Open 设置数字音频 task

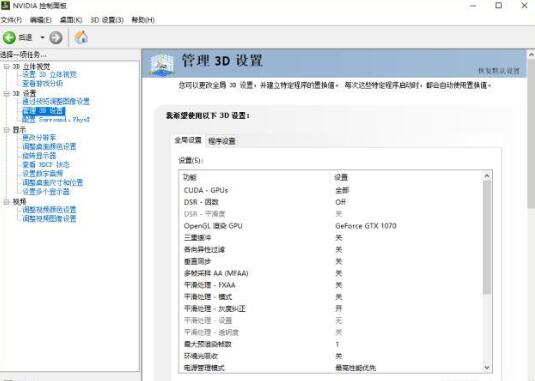[x=42, y=173]
